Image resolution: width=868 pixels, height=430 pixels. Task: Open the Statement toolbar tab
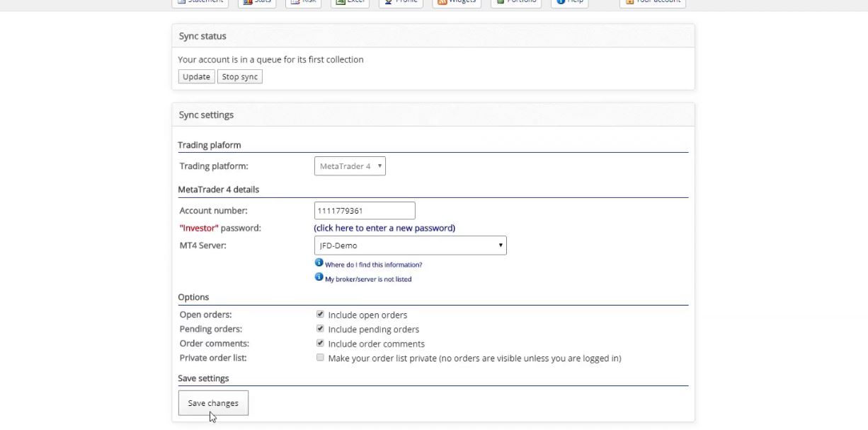(200, 2)
